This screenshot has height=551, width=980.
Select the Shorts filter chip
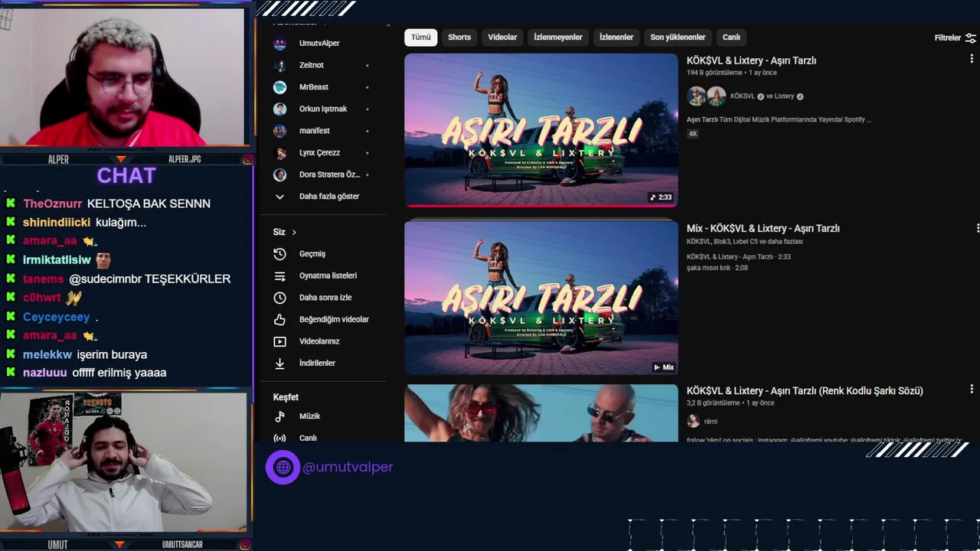pyautogui.click(x=459, y=37)
